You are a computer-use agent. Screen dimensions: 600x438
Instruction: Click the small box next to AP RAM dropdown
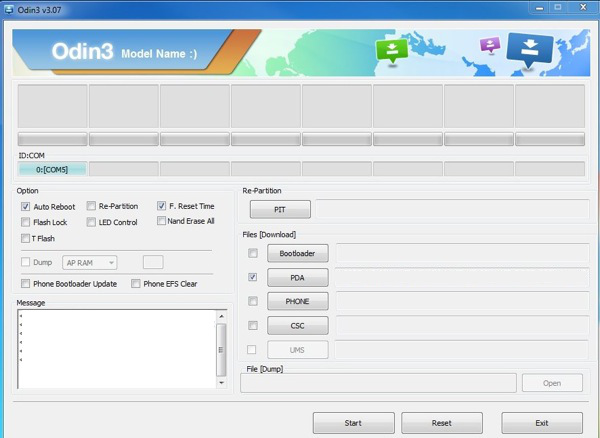153,262
